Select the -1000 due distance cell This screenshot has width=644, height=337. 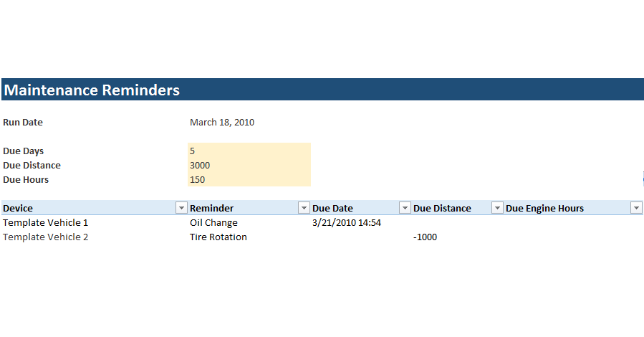point(425,237)
